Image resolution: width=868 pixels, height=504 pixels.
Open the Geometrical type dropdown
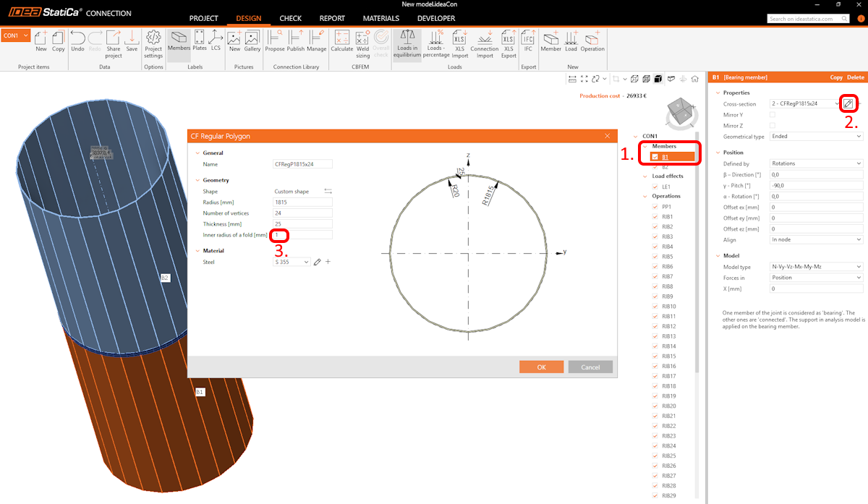pyautogui.click(x=816, y=137)
